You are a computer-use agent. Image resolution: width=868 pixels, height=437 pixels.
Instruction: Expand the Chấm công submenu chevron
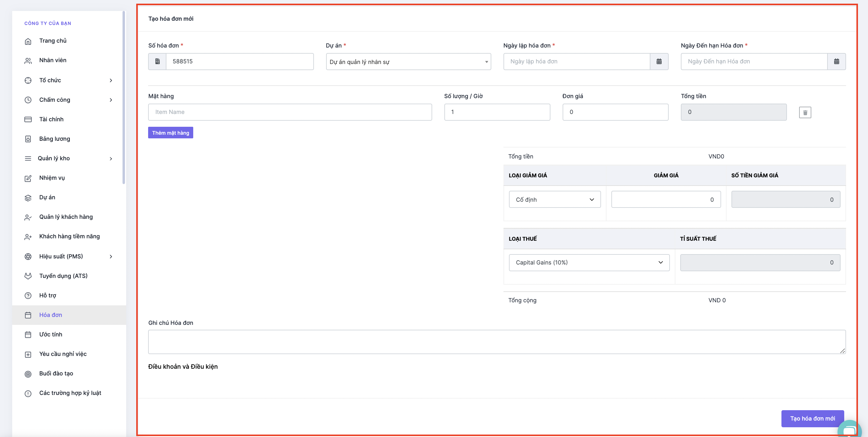[111, 100]
